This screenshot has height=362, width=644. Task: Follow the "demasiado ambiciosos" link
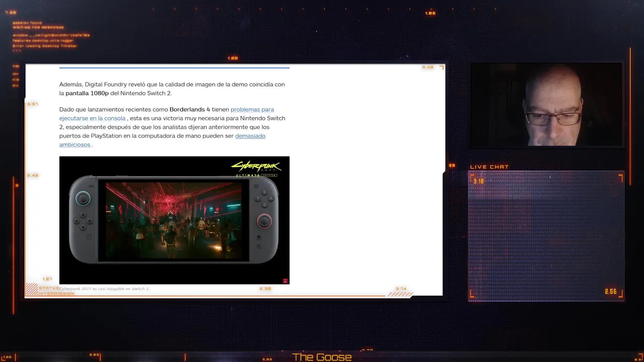click(x=250, y=136)
